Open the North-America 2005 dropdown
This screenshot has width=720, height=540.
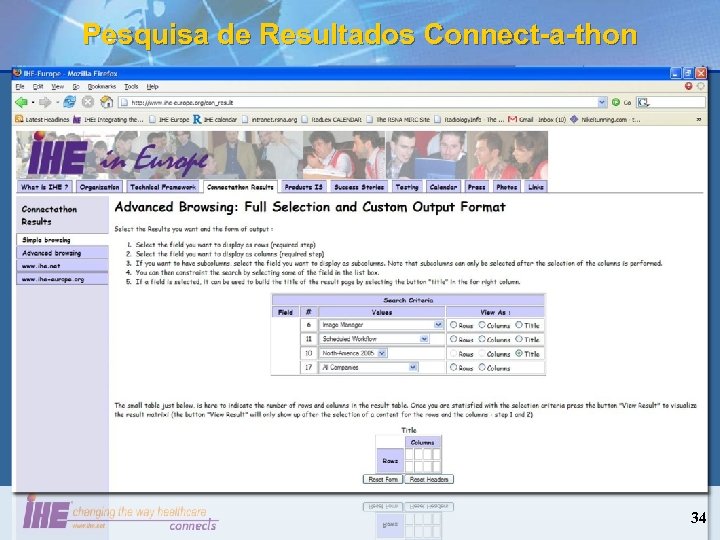[x=354, y=353]
